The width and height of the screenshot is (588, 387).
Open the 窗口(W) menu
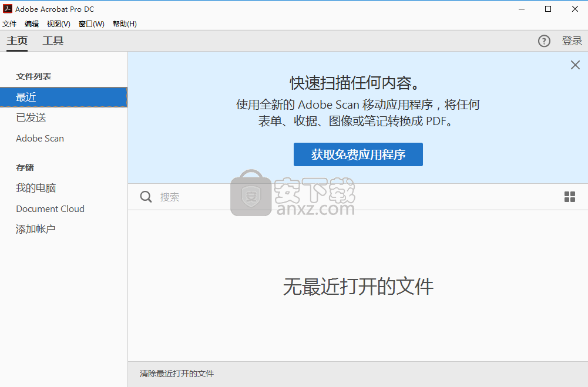(x=92, y=24)
